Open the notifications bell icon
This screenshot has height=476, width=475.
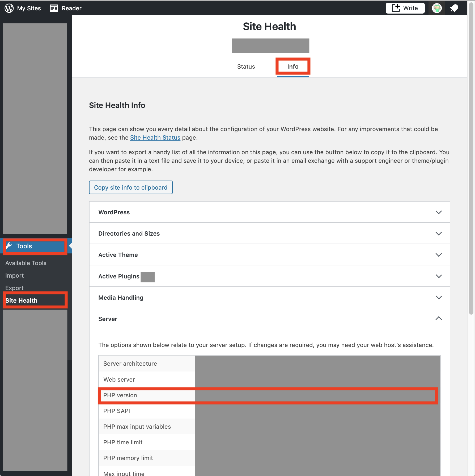pos(454,8)
